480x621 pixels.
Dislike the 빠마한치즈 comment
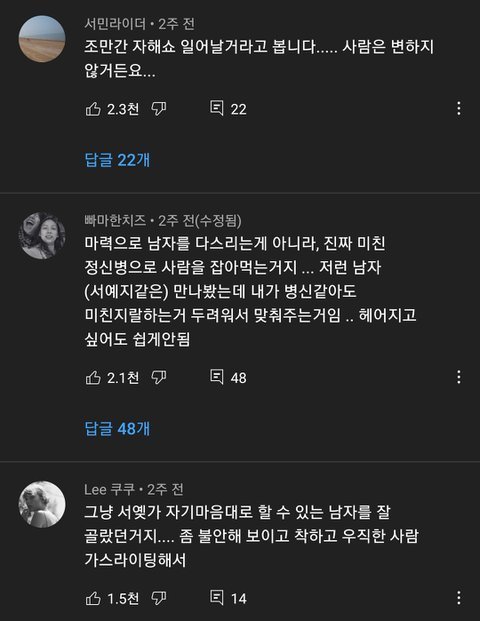point(159,377)
